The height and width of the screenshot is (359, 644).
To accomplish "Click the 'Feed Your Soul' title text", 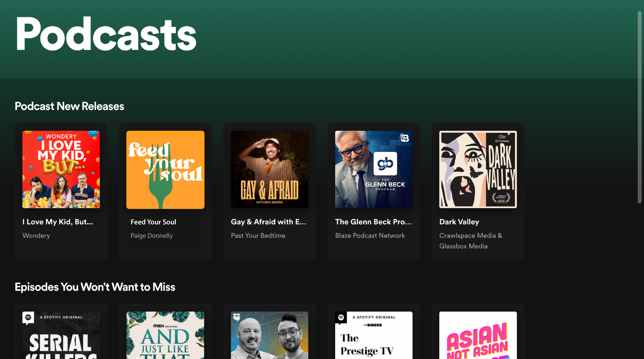I will (153, 222).
